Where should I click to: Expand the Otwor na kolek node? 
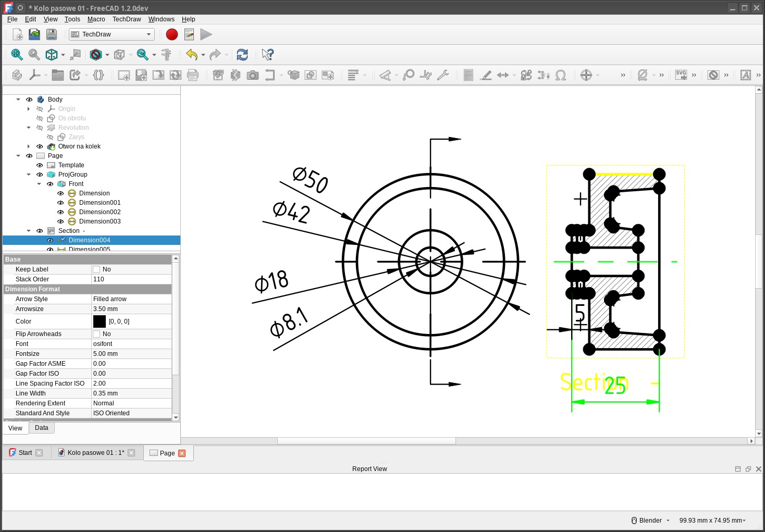[x=29, y=146]
